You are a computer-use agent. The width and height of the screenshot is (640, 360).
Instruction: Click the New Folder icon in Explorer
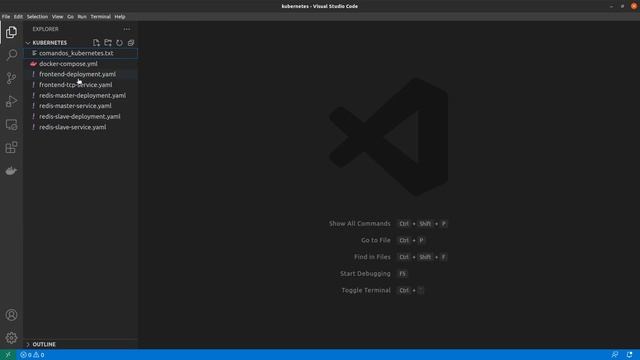[108, 42]
